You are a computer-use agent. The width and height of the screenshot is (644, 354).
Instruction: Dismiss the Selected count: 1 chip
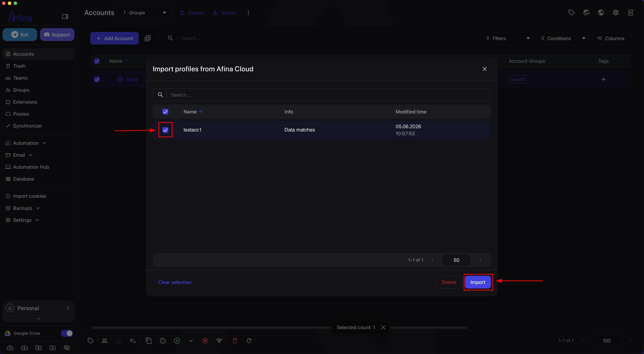(383, 327)
